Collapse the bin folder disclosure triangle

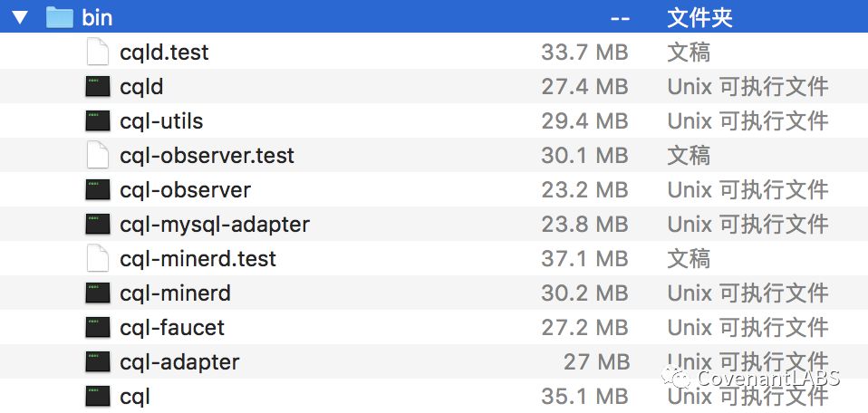coord(21,17)
